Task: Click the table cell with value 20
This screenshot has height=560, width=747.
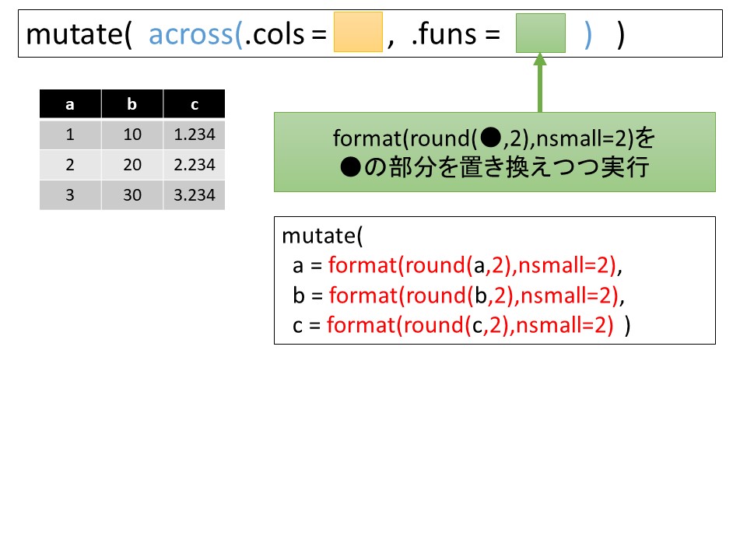Action: (132, 165)
